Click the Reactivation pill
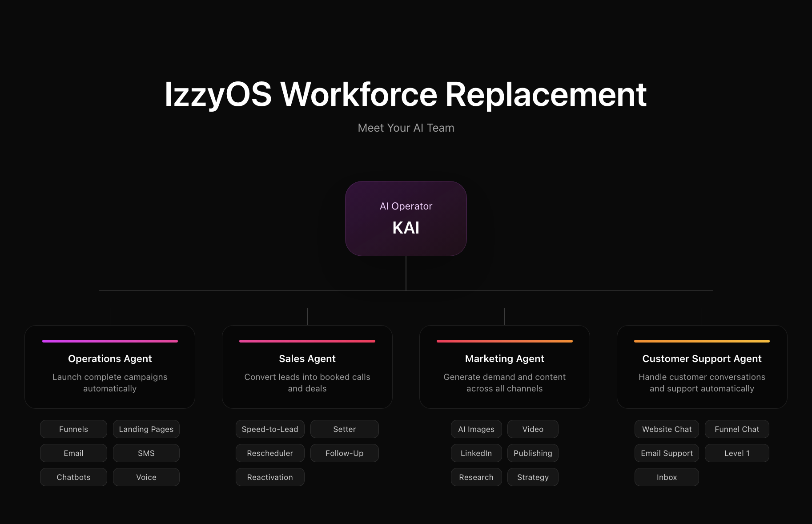 click(270, 477)
